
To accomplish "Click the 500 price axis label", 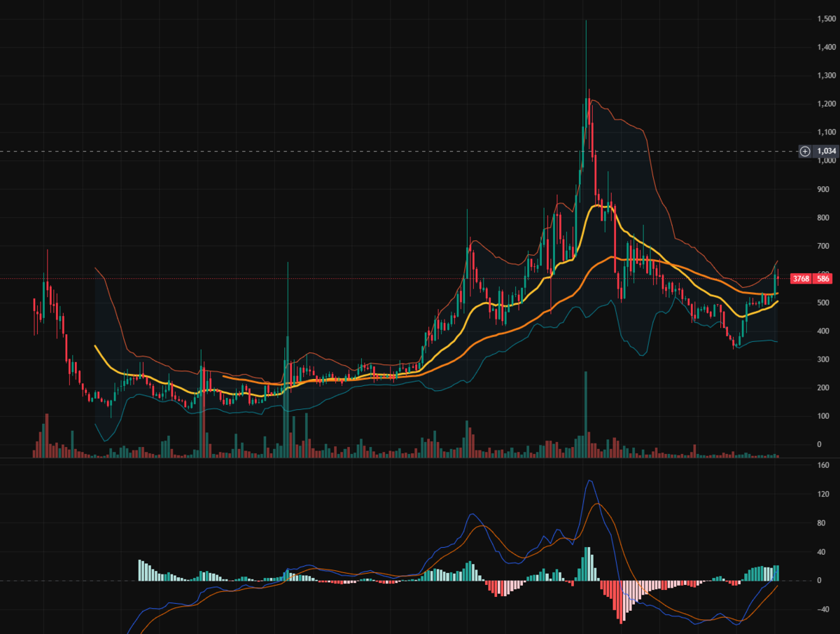I will (824, 303).
